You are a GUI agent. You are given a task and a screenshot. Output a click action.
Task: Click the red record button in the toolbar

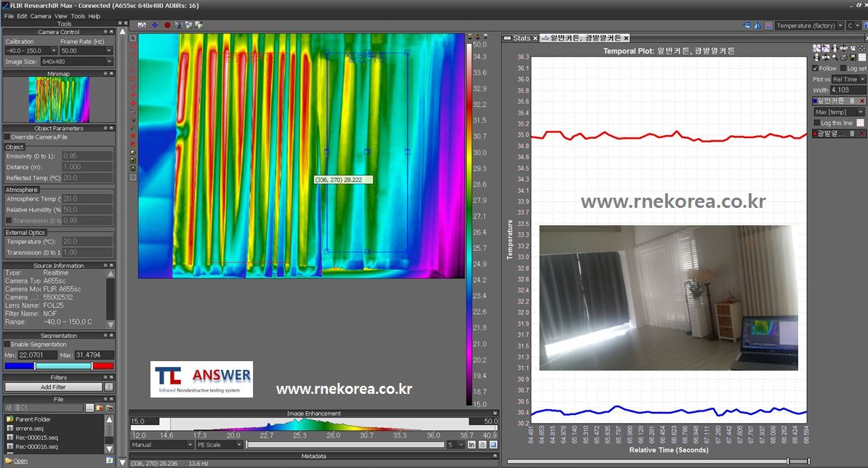click(167, 25)
